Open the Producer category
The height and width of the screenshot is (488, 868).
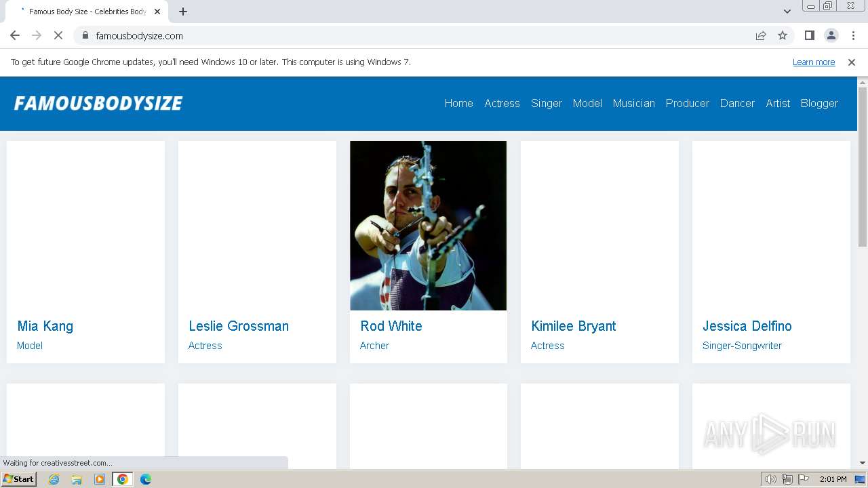pyautogui.click(x=687, y=103)
